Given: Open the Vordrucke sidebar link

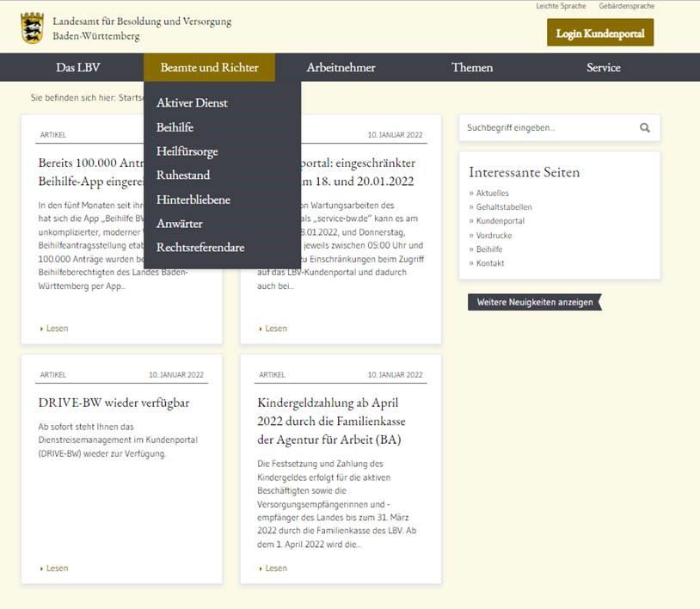Looking at the screenshot, I should pyautogui.click(x=494, y=235).
